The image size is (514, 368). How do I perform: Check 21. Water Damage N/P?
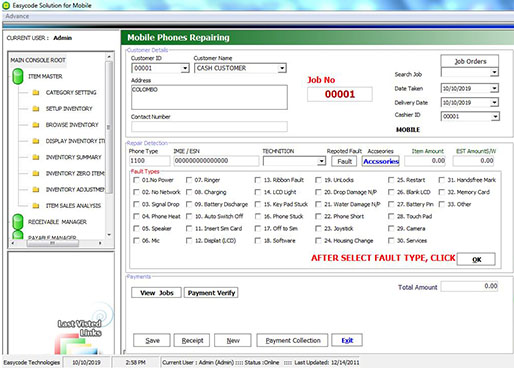coord(318,204)
